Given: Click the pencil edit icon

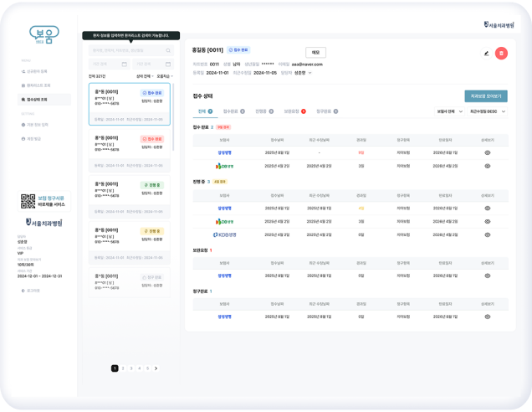Looking at the screenshot, I should tap(486, 54).
